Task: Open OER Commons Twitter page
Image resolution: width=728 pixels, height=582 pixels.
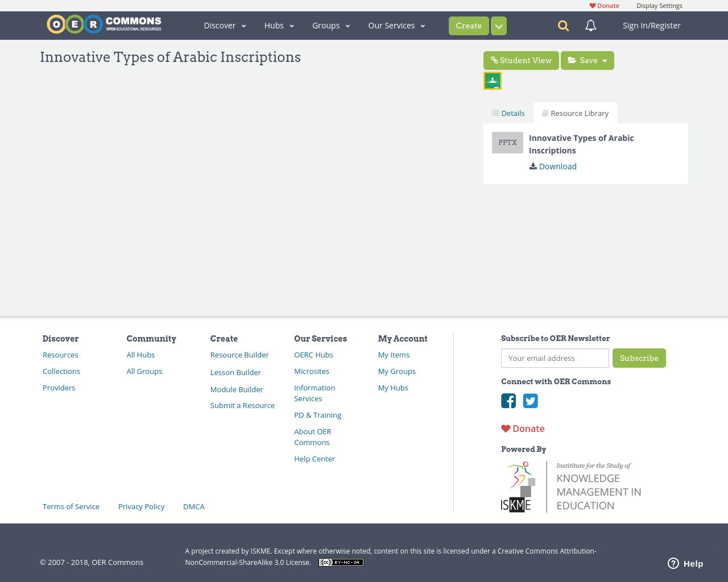Action: click(x=531, y=401)
